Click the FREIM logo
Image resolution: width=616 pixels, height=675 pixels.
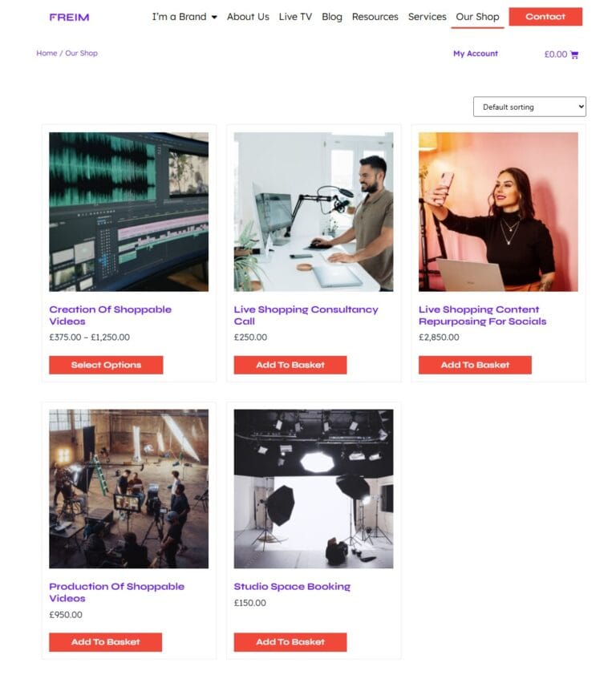[69, 17]
